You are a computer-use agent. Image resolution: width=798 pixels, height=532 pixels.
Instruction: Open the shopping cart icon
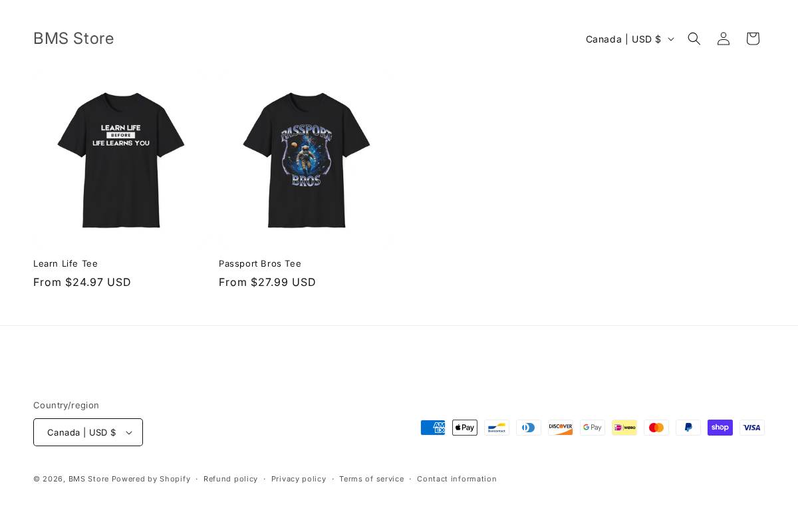coord(753,39)
